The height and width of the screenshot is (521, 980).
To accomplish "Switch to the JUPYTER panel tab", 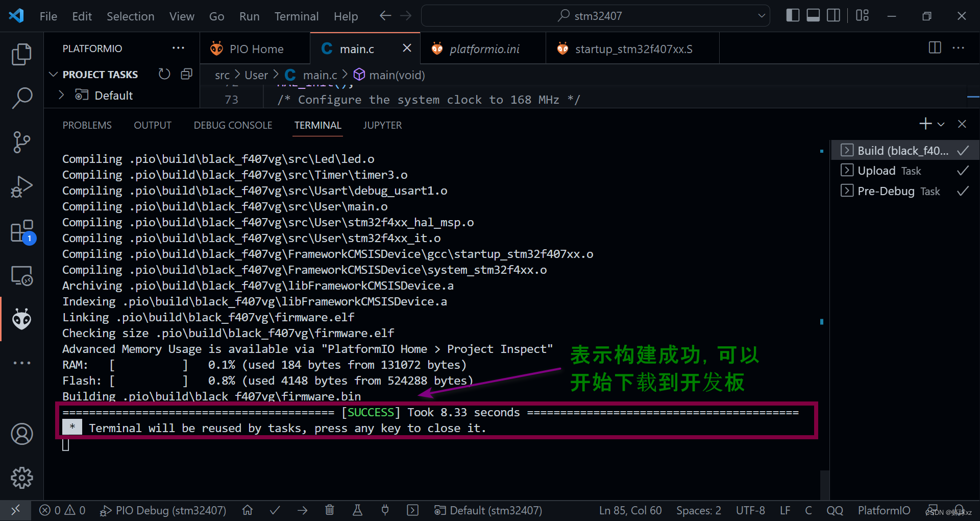I will [382, 125].
